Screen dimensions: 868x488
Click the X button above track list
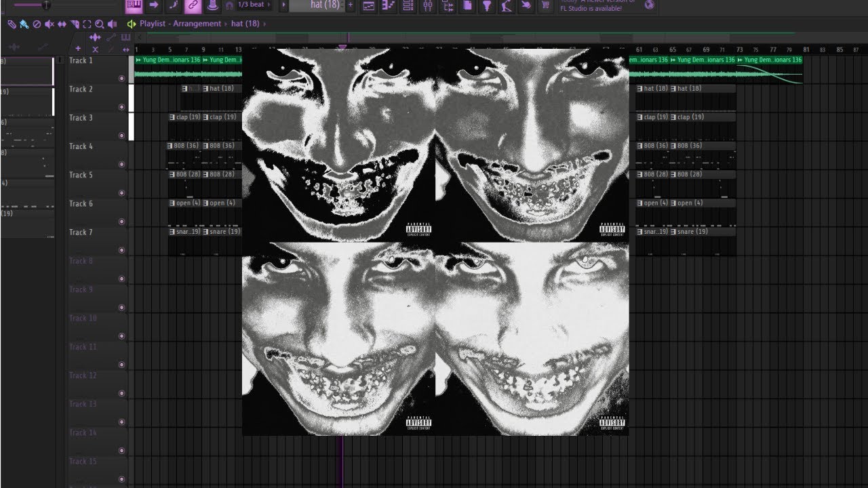pos(95,49)
